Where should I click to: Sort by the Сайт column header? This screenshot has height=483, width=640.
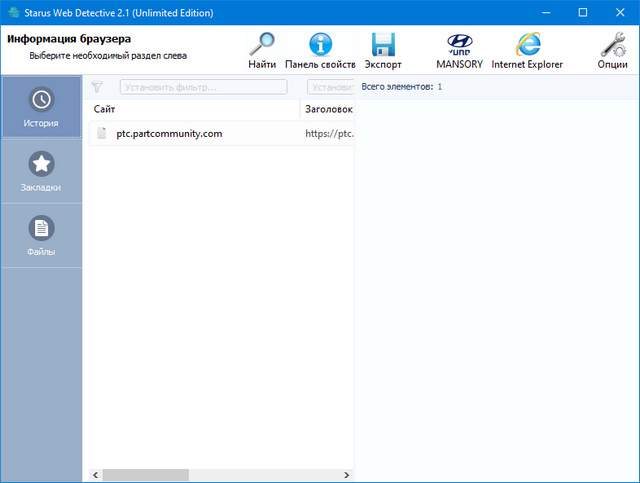coord(195,109)
